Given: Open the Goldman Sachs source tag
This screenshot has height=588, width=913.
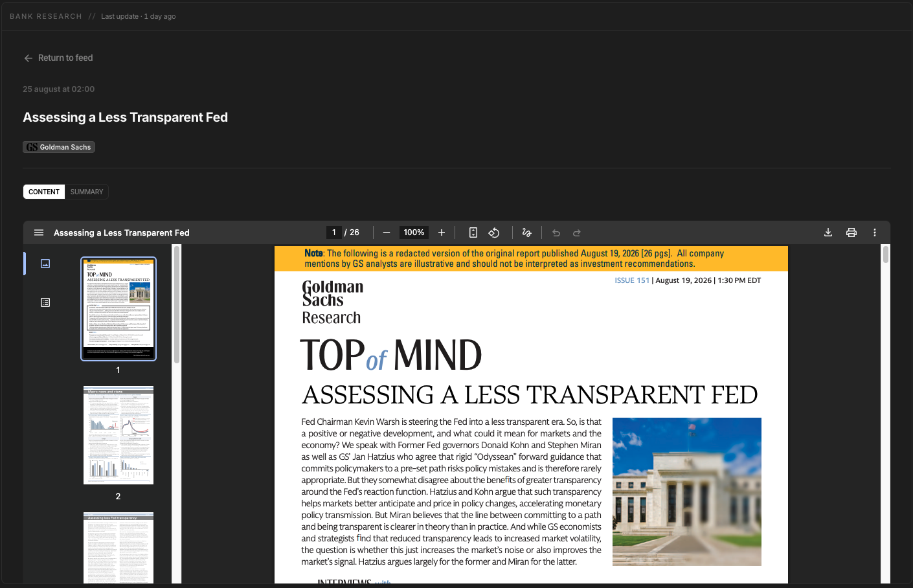Looking at the screenshot, I should 59,147.
